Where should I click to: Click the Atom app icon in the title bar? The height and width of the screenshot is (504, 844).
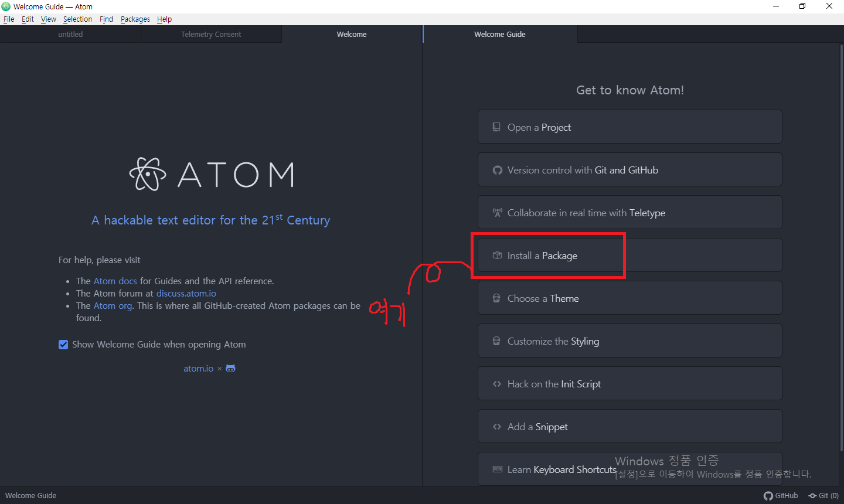click(x=6, y=6)
